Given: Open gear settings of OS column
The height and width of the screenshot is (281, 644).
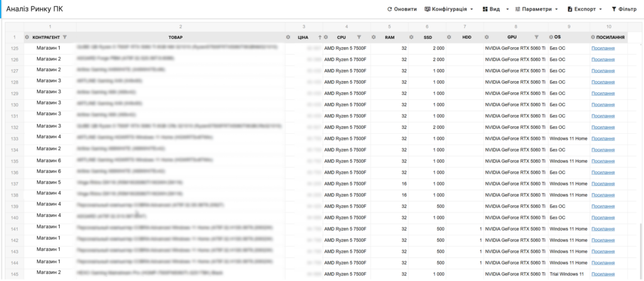Looking at the screenshot, I should 551,37.
